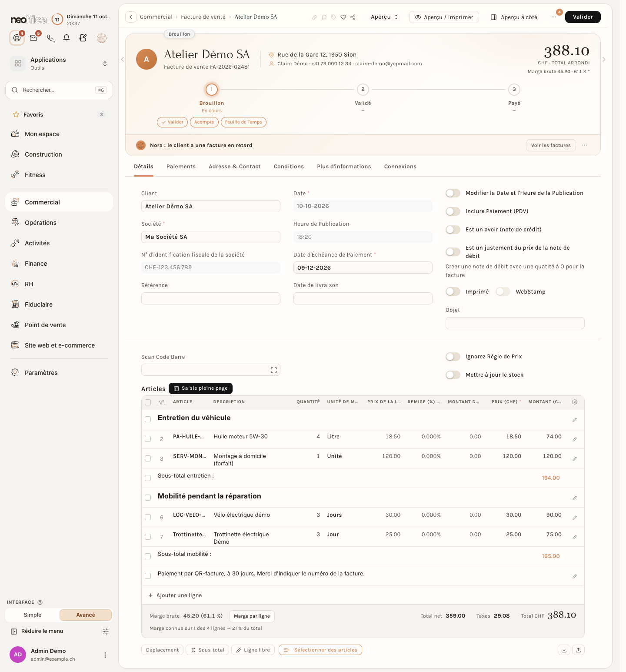Open the more options menu beside Valider

pyautogui.click(x=554, y=17)
